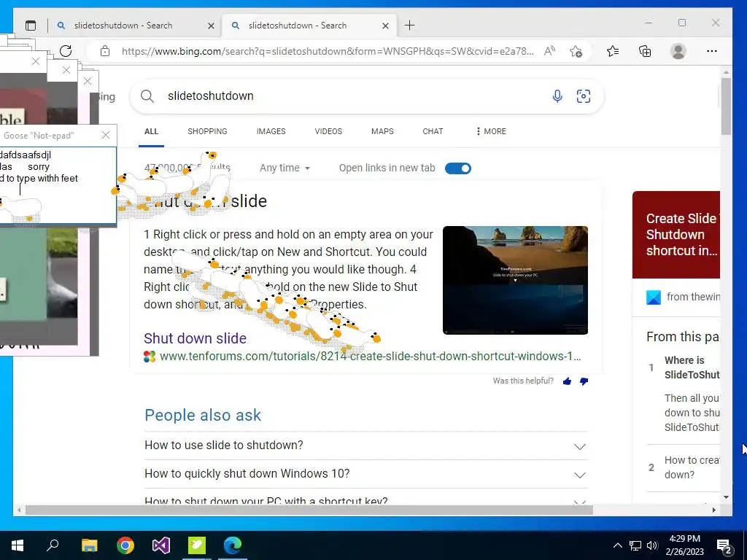The height and width of the screenshot is (560, 747).
Task: Open Visual Studio from the taskbar
Action: (161, 545)
